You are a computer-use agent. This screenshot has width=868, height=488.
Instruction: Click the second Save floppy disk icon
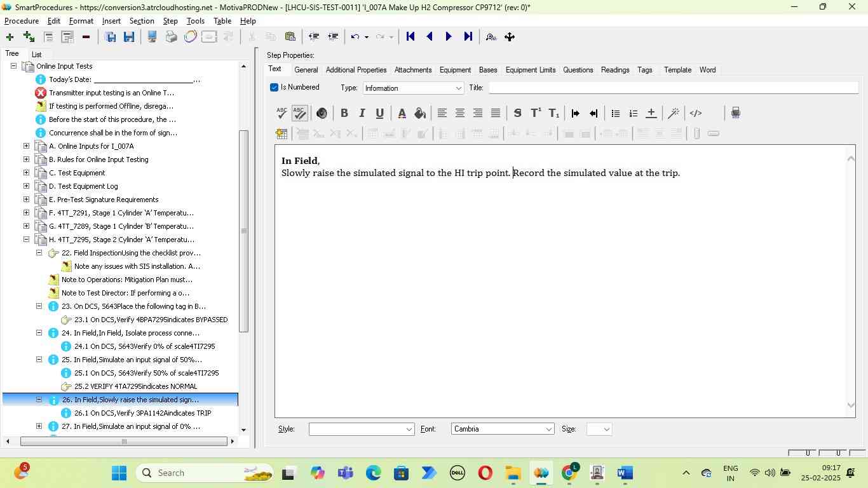[129, 37]
